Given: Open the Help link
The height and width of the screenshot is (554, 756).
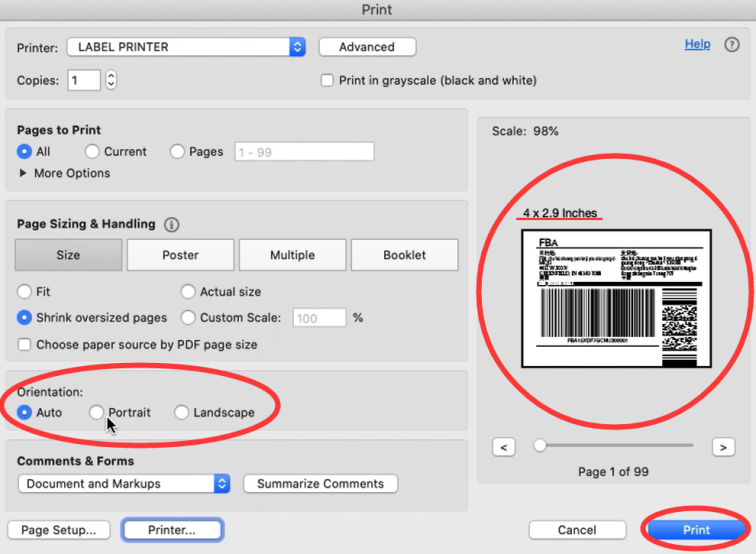Looking at the screenshot, I should point(697,44).
